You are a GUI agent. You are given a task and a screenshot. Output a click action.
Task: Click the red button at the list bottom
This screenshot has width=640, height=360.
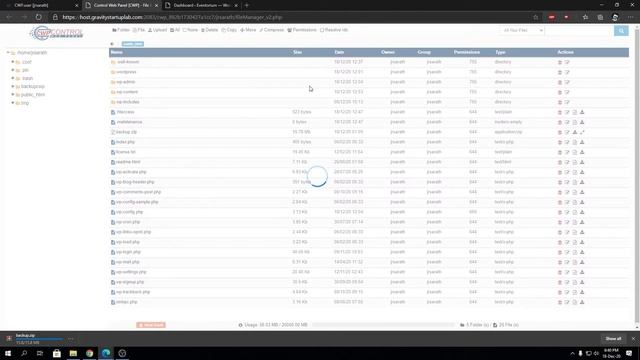coord(151,325)
